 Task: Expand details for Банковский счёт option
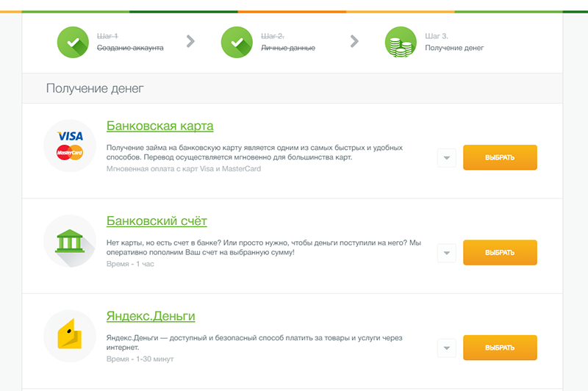tap(447, 253)
